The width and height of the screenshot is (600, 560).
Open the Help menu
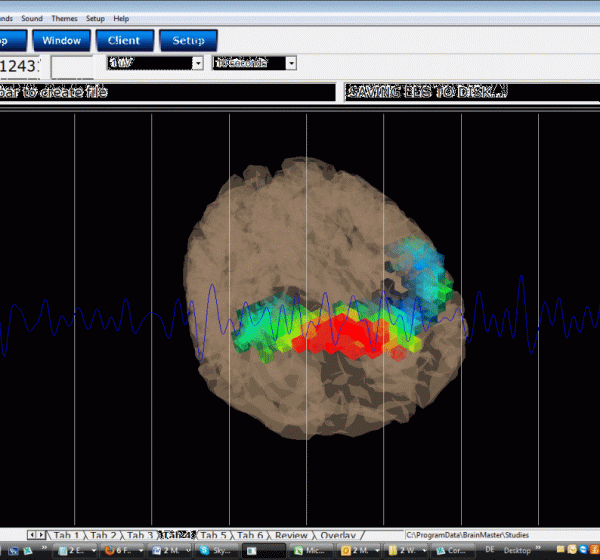pos(121,18)
